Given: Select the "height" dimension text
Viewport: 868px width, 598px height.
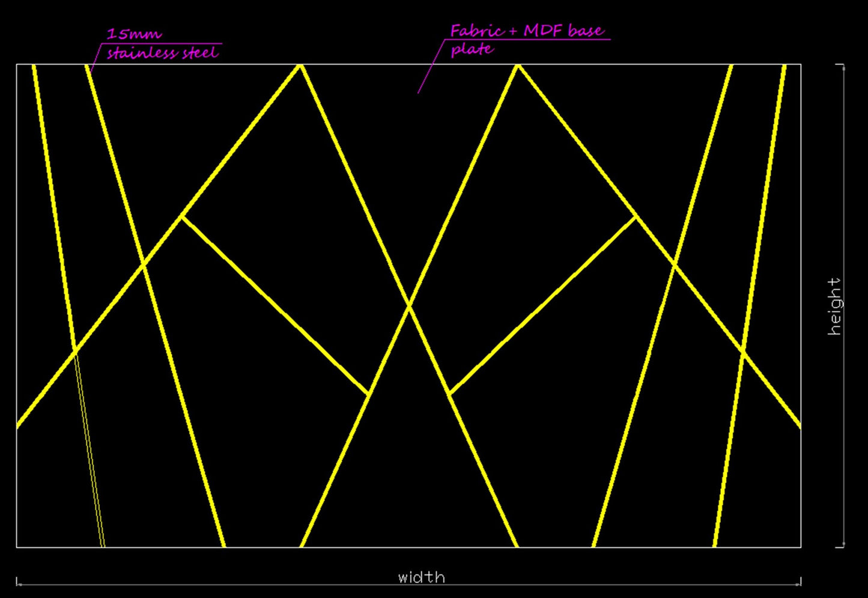Looking at the screenshot, I should pos(834,306).
